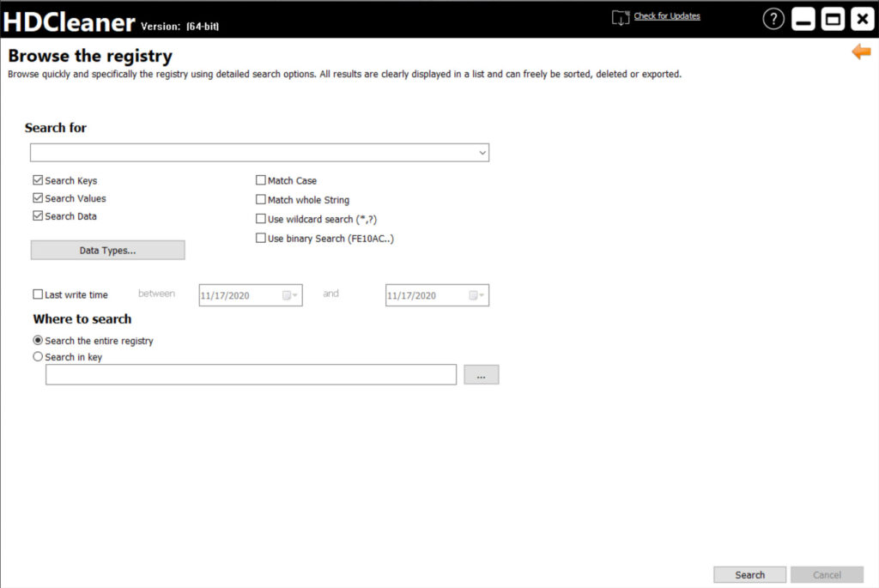
Task: Select Search the entire registry radio
Action: pyautogui.click(x=38, y=340)
